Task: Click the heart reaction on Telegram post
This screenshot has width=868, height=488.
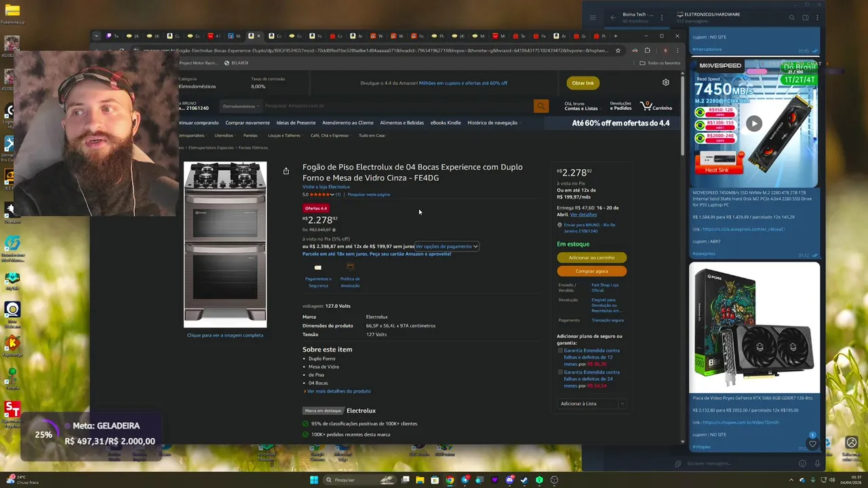Action: (812, 444)
